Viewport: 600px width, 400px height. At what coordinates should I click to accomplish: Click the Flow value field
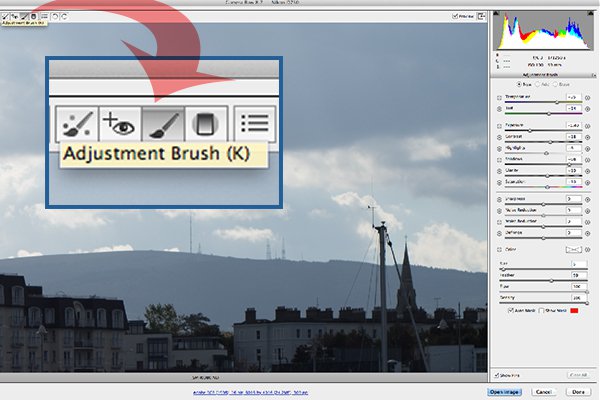tap(579, 287)
